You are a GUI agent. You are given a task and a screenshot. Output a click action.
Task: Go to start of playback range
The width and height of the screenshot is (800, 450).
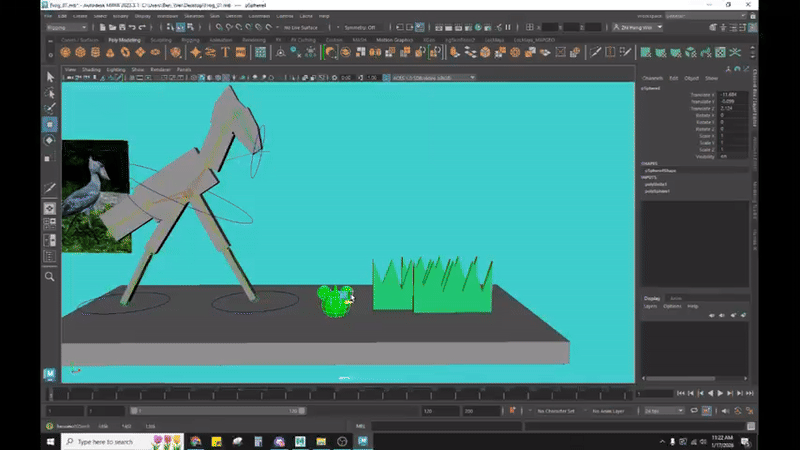(682, 393)
